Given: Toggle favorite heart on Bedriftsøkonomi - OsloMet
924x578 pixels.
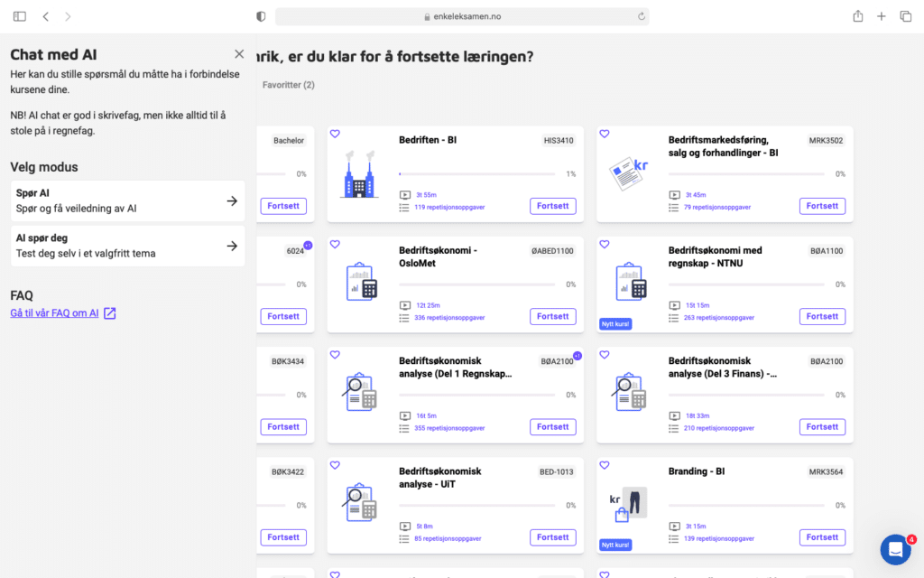Looking at the screenshot, I should [335, 245].
